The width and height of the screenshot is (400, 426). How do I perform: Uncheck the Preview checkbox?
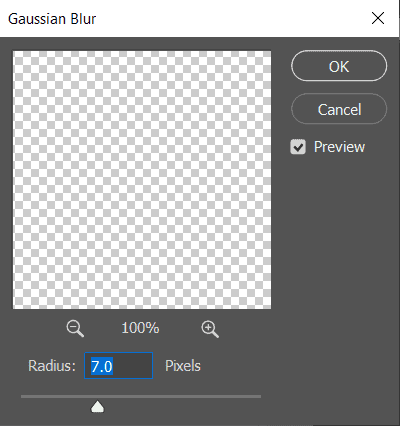click(298, 147)
